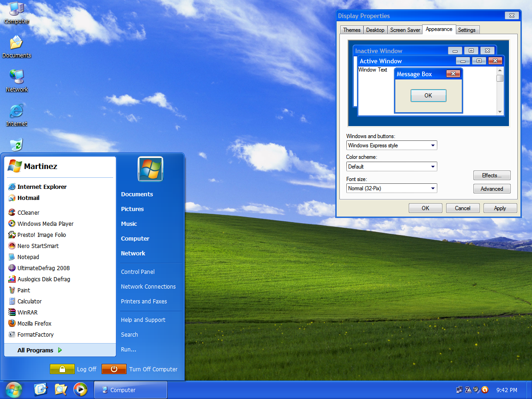Expand All Programs list

(39, 350)
